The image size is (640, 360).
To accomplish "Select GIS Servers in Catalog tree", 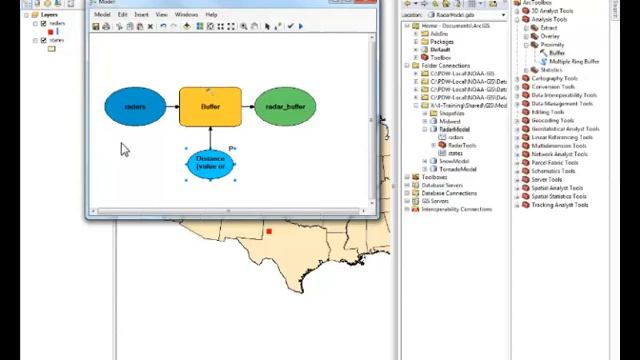I will 435,201.
